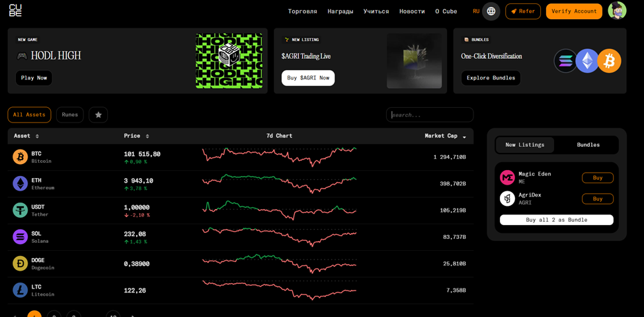Click the RU language label
Screen dimensions: 644x317
[476, 11]
